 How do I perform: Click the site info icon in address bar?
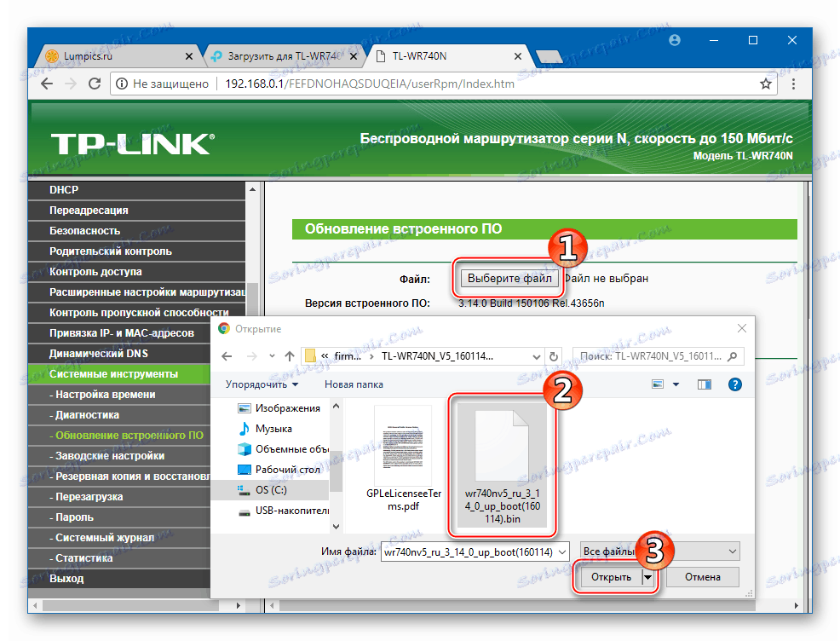pos(122,84)
